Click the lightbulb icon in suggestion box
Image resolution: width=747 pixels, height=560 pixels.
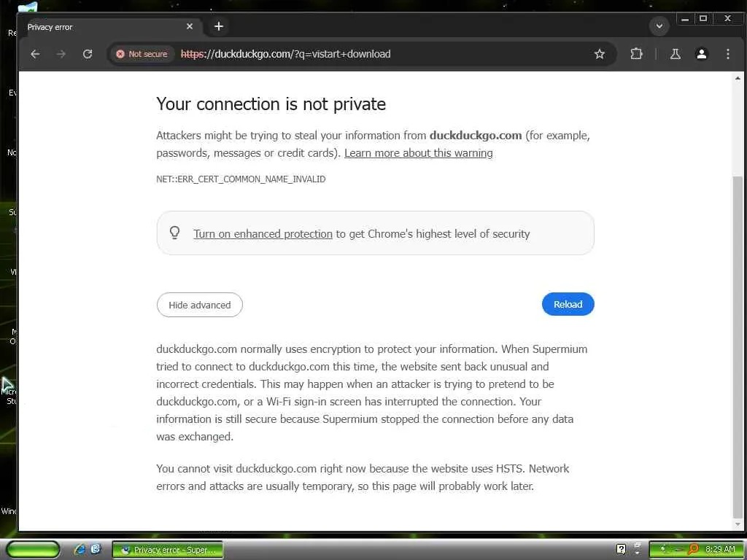(x=175, y=233)
